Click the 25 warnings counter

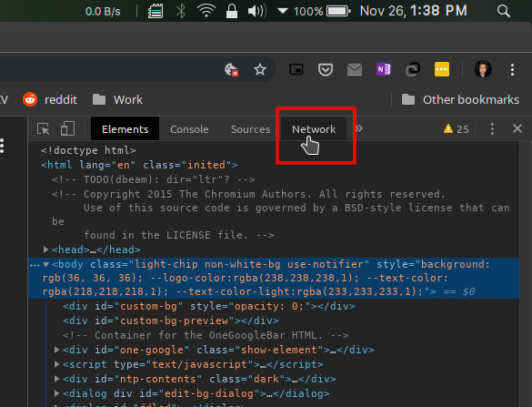[456, 129]
